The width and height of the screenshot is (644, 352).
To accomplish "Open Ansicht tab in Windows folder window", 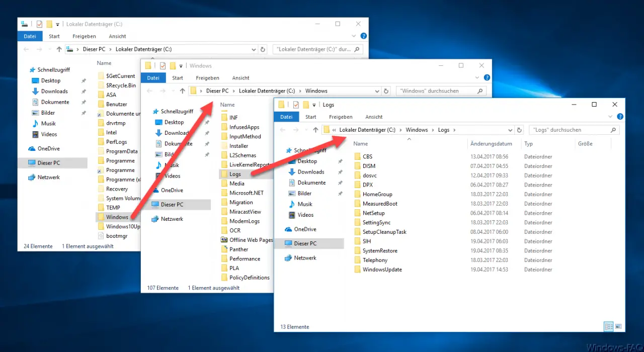I will [240, 78].
